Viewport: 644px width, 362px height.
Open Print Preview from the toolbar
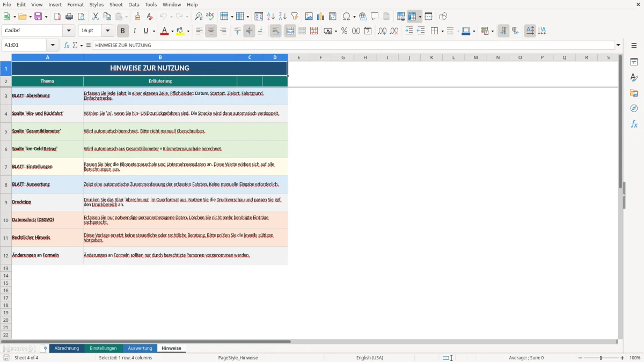point(81,17)
